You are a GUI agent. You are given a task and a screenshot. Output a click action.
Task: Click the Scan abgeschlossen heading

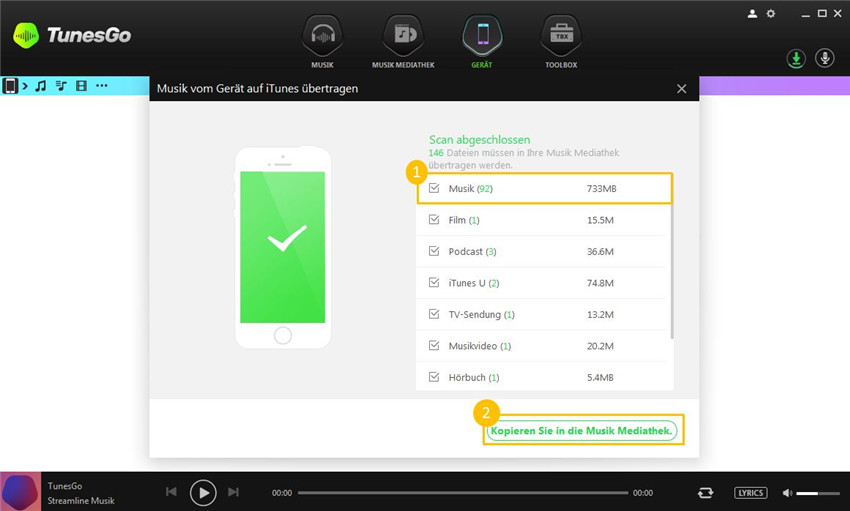(480, 140)
